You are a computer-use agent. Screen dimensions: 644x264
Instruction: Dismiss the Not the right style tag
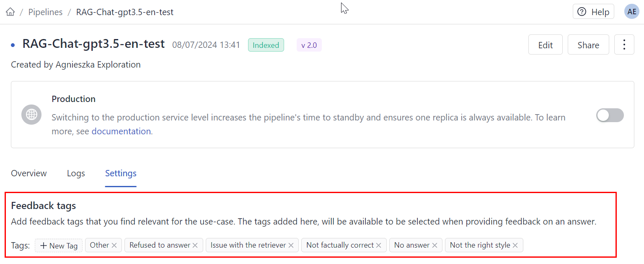click(x=515, y=245)
